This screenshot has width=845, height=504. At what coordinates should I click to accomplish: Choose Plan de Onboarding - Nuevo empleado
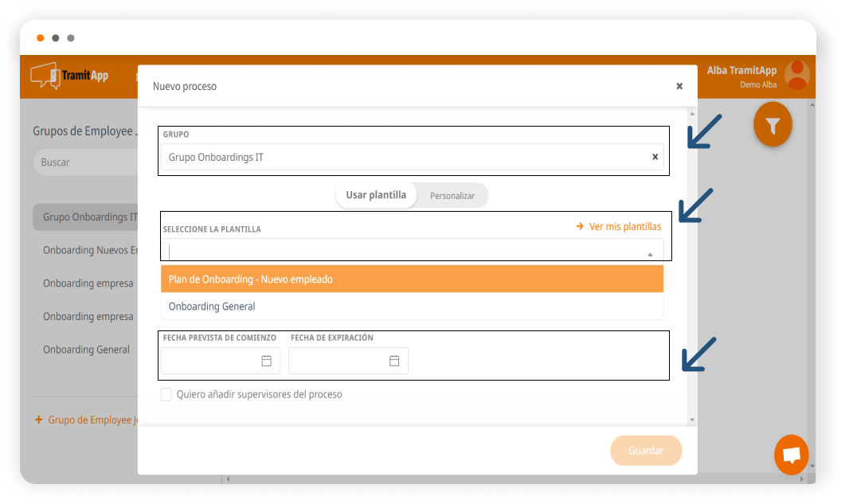click(x=412, y=279)
